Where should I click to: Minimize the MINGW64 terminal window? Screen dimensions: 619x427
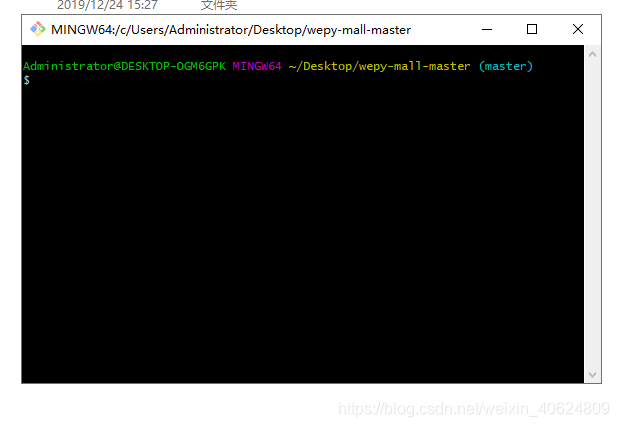[487, 29]
